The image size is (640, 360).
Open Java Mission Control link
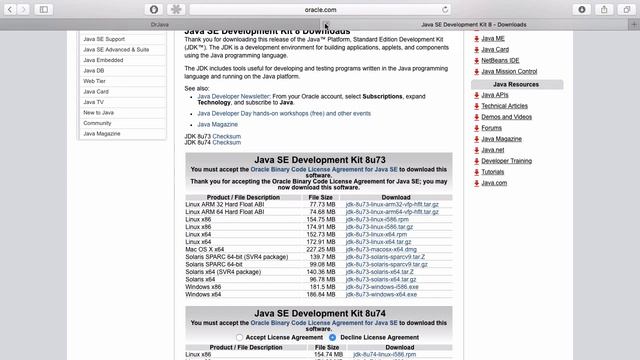509,71
